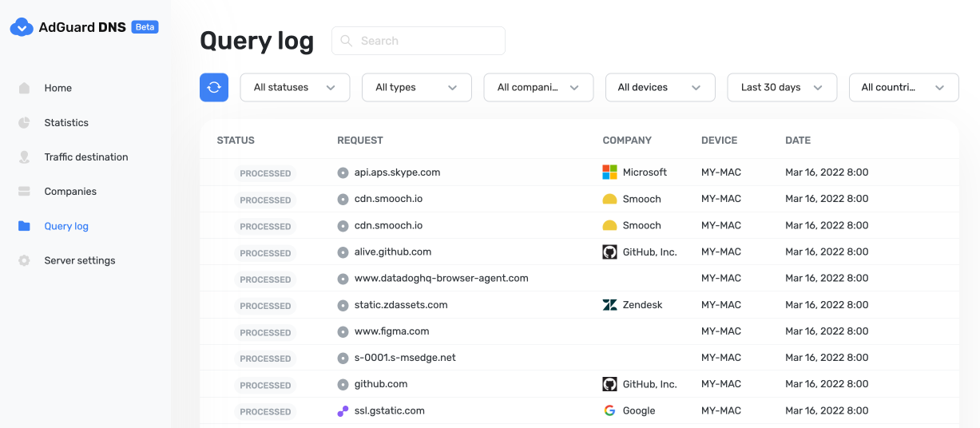Go to Home in sidebar

(58, 88)
